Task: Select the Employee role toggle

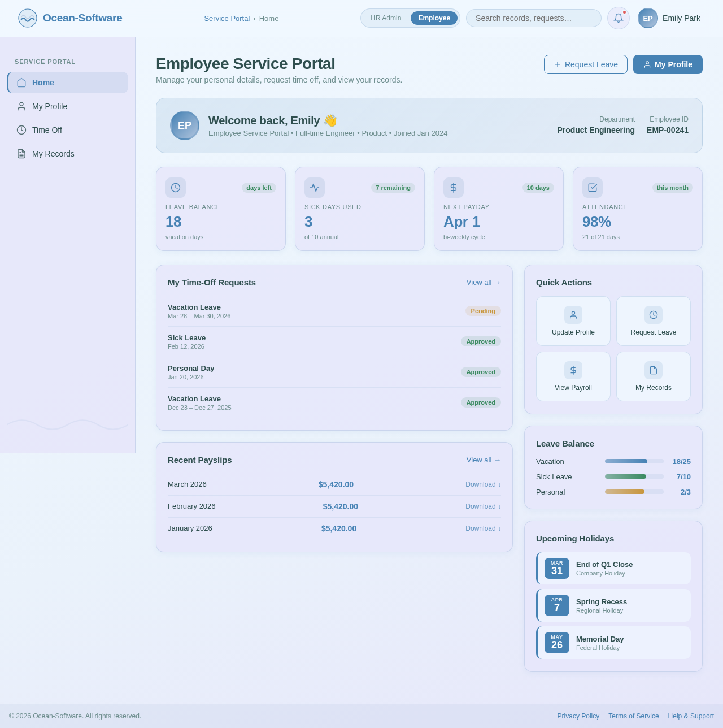Action: coord(434,18)
